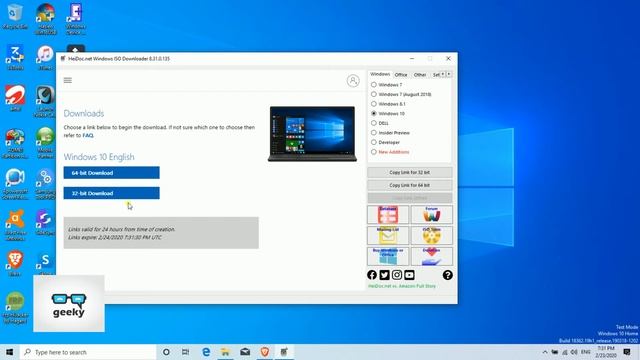
Task: Open the Donation tile
Action: pyautogui.click(x=431, y=256)
